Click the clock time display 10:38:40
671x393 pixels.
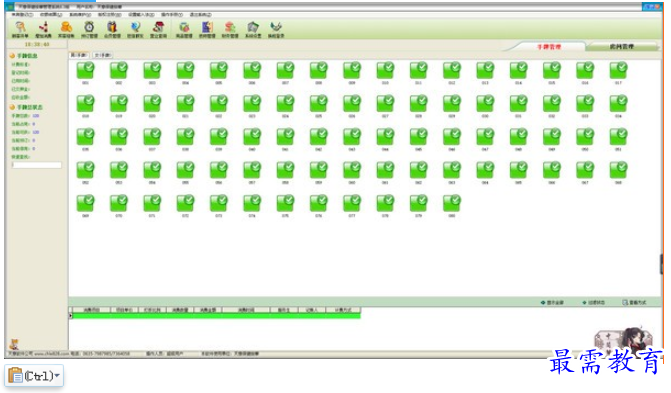(x=37, y=44)
